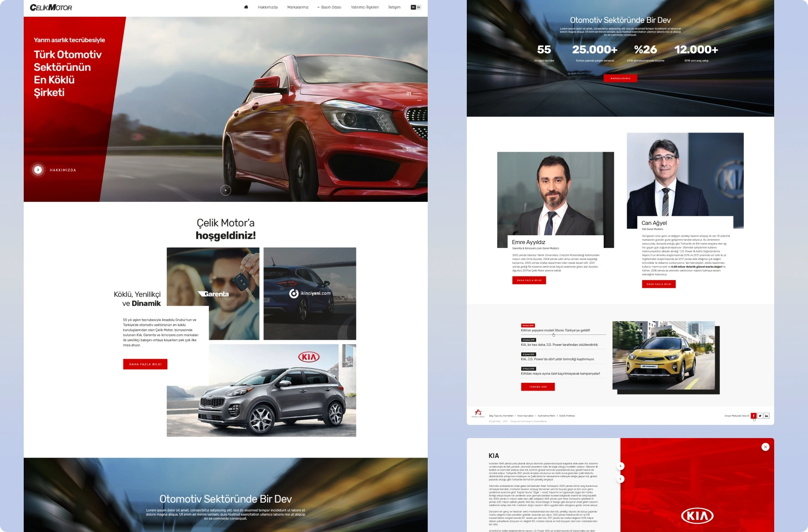Click the home icon in navigation bar
Screen dimensions: 808x532
click(x=246, y=7)
